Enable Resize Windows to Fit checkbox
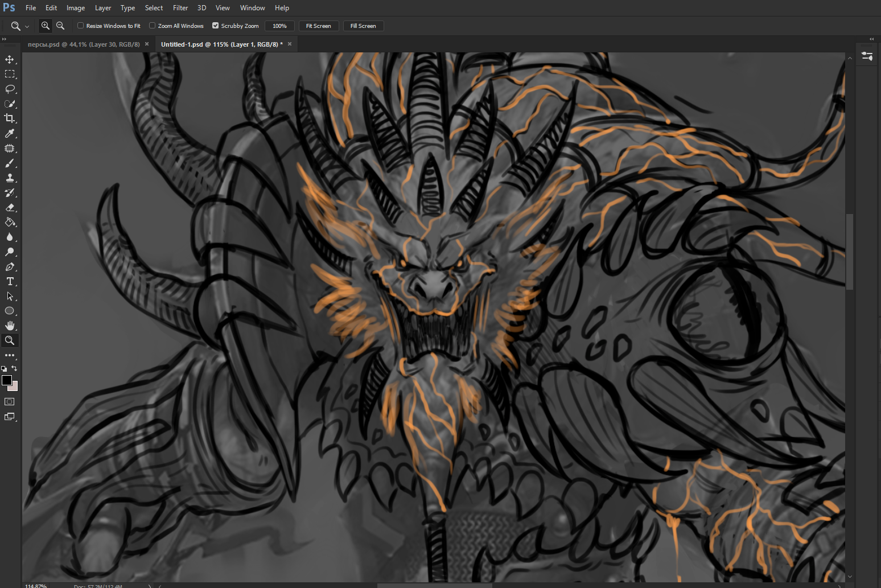Screen dimensions: 881x588 click(81, 26)
